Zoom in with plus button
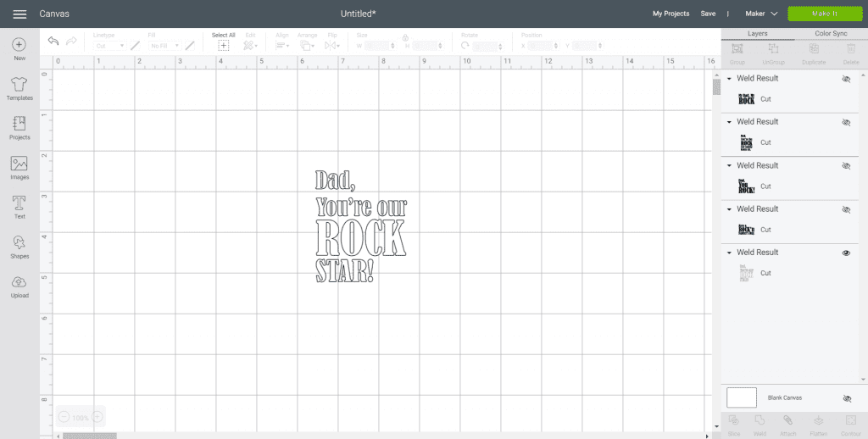868x439 pixels. (97, 417)
